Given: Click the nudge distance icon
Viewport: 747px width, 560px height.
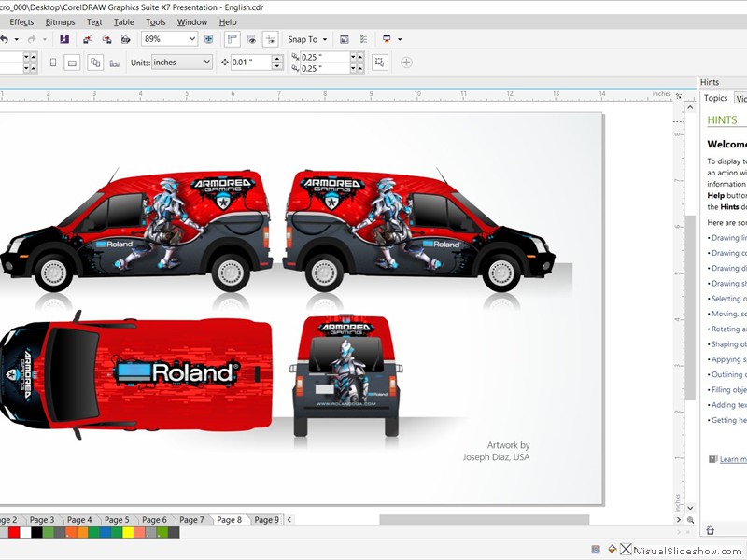Looking at the screenshot, I should (225, 63).
